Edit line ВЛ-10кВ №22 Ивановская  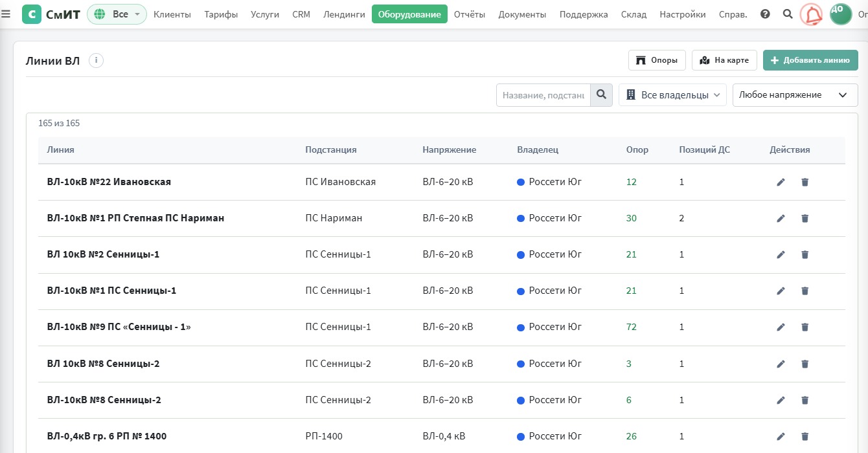click(x=781, y=182)
